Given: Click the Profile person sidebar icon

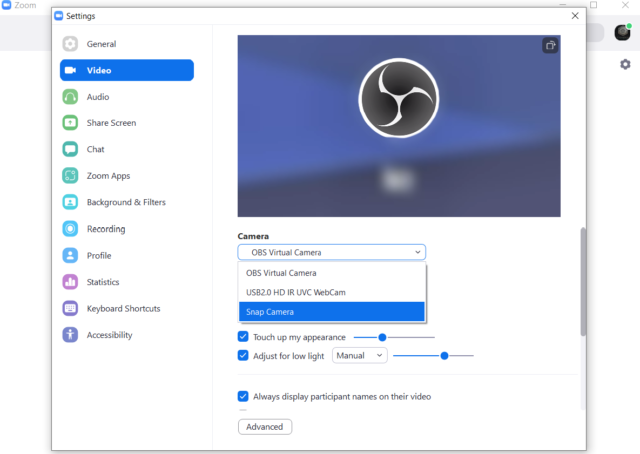Looking at the screenshot, I should click(x=70, y=256).
